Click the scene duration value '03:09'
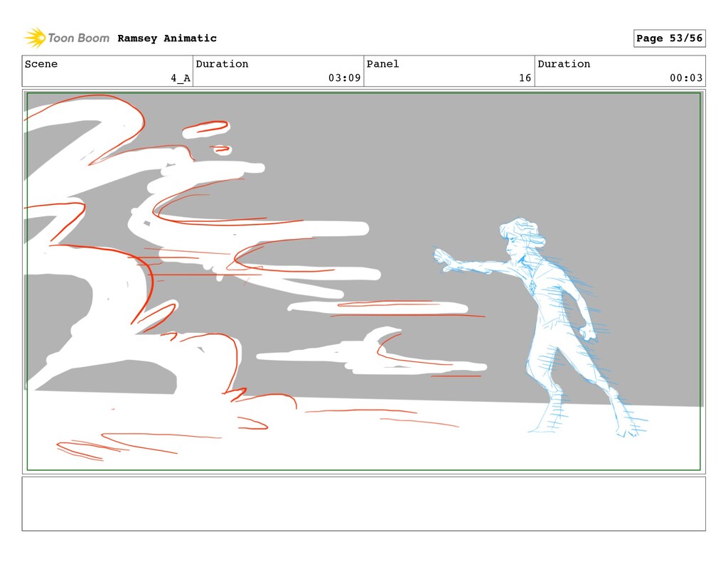Viewport: 728px width, 564px height. pyautogui.click(x=345, y=78)
